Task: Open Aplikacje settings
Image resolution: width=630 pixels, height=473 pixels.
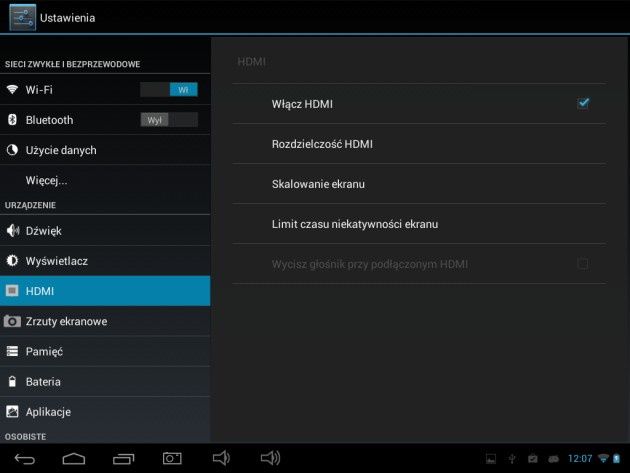Action: 105,412
